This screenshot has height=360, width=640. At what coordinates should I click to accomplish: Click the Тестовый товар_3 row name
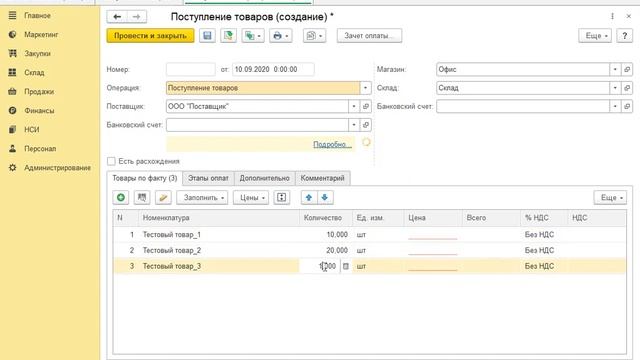171,266
